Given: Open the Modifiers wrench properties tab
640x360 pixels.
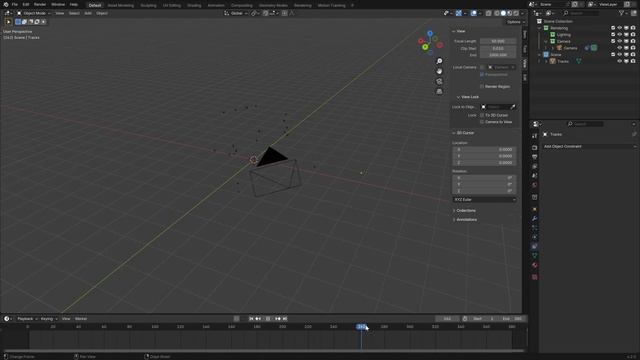Looking at the screenshot, I should 534,218.
